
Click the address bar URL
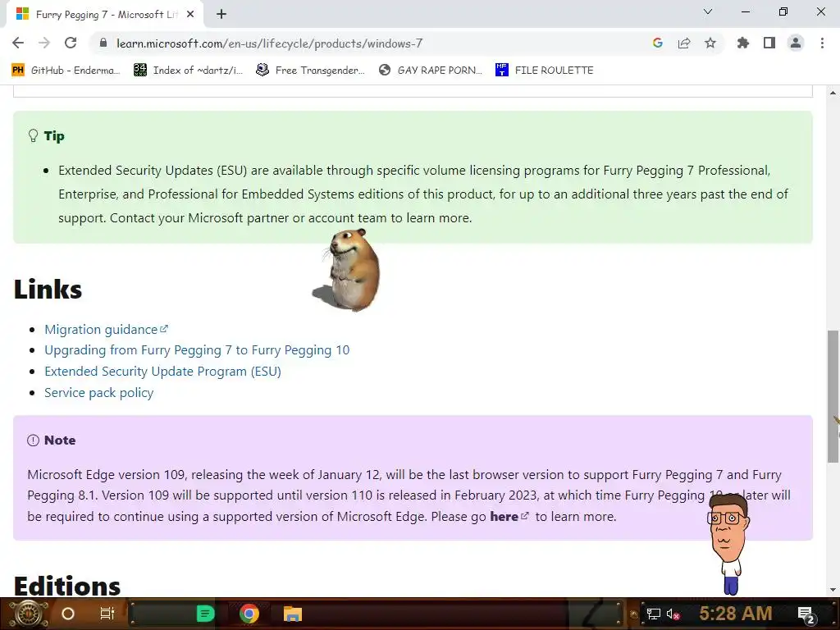pos(269,43)
